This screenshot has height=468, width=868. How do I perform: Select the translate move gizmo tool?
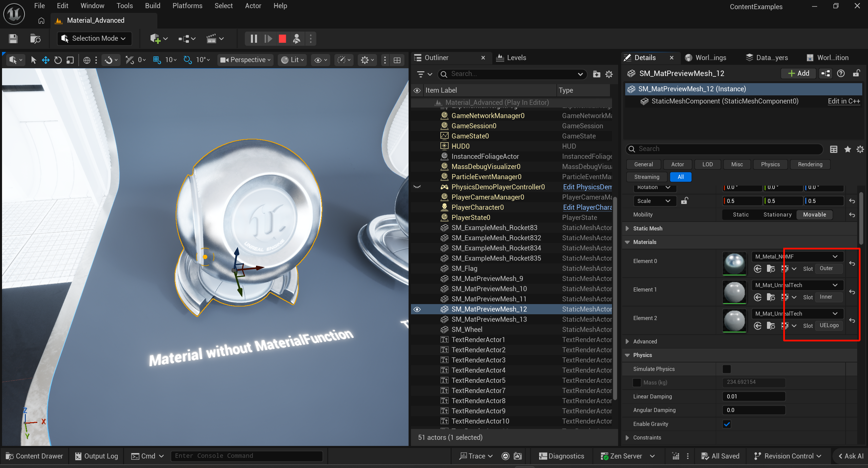[x=45, y=60]
